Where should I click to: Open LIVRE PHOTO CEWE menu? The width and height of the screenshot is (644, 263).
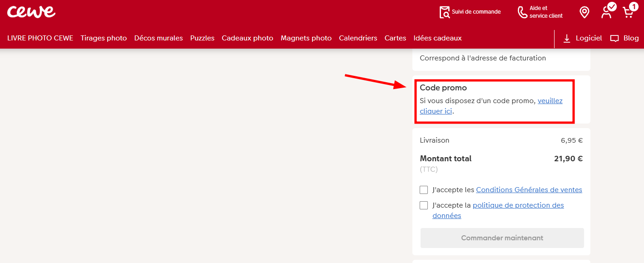tap(40, 38)
